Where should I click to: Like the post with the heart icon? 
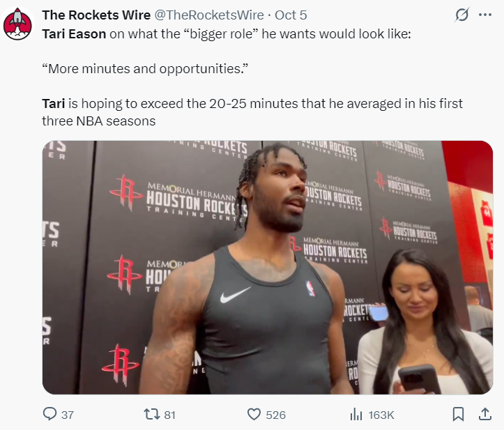click(x=254, y=414)
